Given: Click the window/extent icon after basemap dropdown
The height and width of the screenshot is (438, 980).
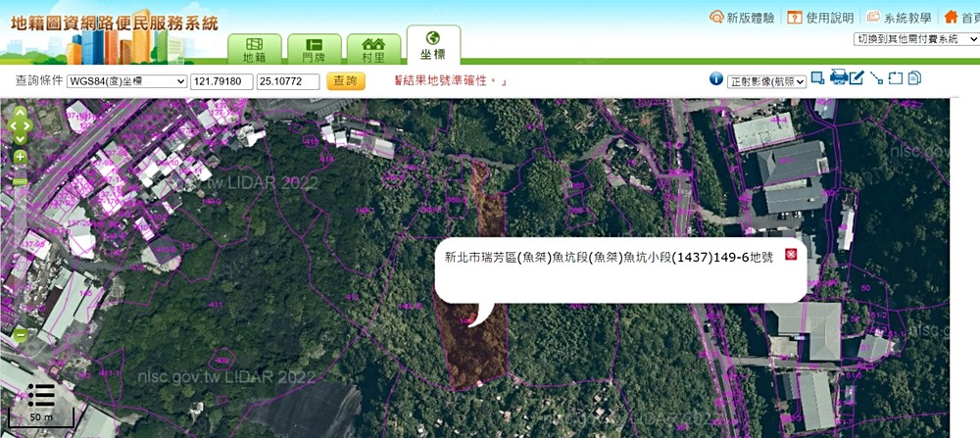Looking at the screenshot, I should click(817, 78).
